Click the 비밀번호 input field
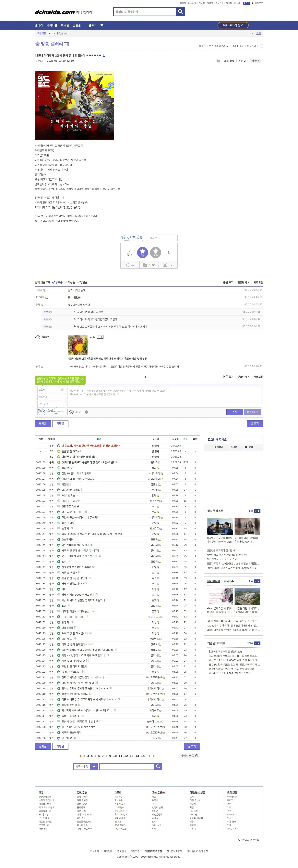Image resolution: width=298 pixels, height=868 pixels. 51,397
